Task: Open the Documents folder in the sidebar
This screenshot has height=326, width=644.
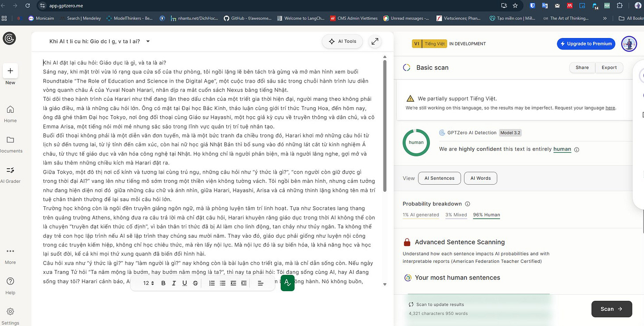Action: [x=10, y=144]
